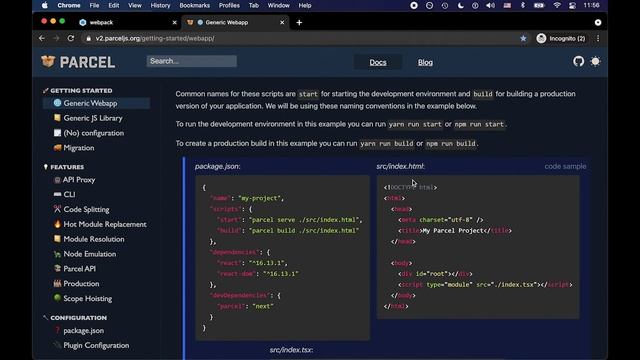Click the 'package.json:' code sample heading

[218, 166]
